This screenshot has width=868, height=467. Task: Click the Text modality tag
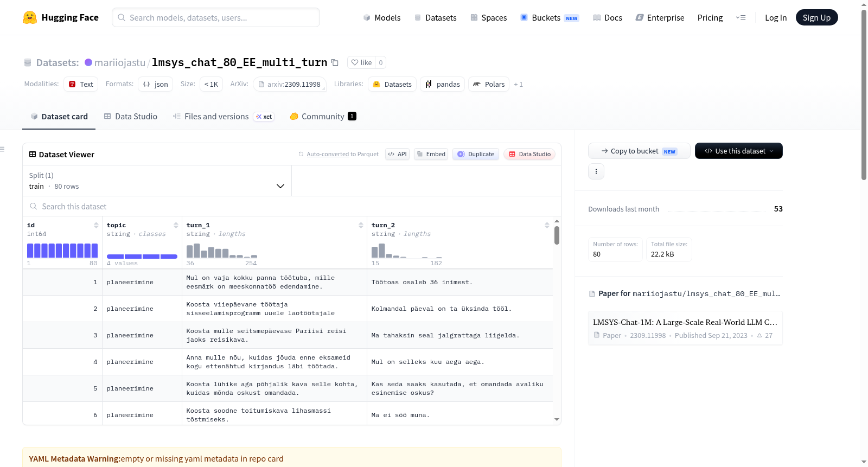pyautogui.click(x=81, y=84)
